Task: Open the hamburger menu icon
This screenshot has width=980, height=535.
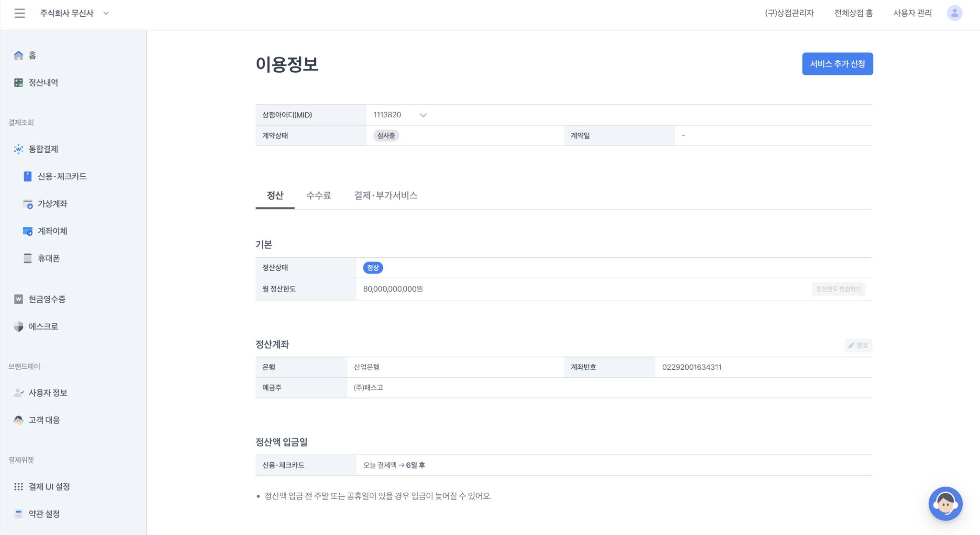Action: (20, 13)
